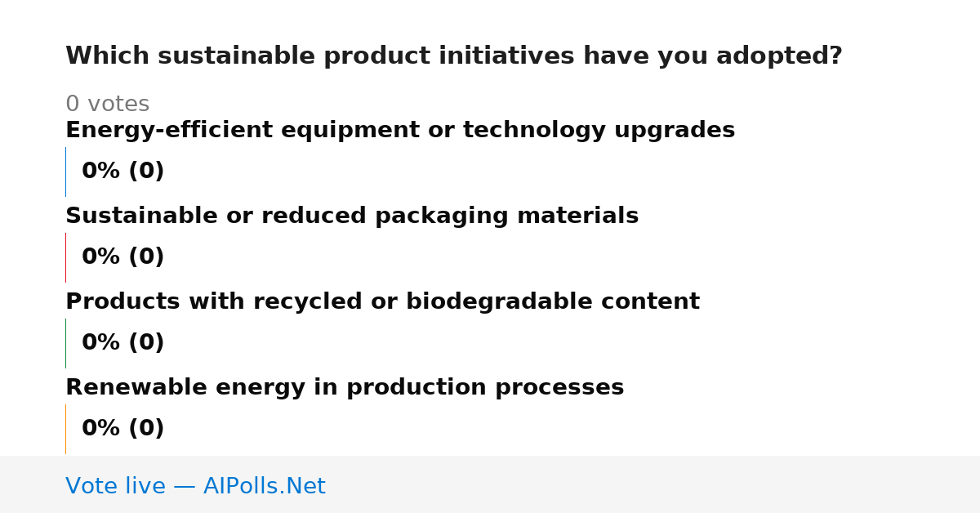The width and height of the screenshot is (980, 513).
Task: Choose 'Renewable energy in production processes' option
Action: [x=345, y=388]
